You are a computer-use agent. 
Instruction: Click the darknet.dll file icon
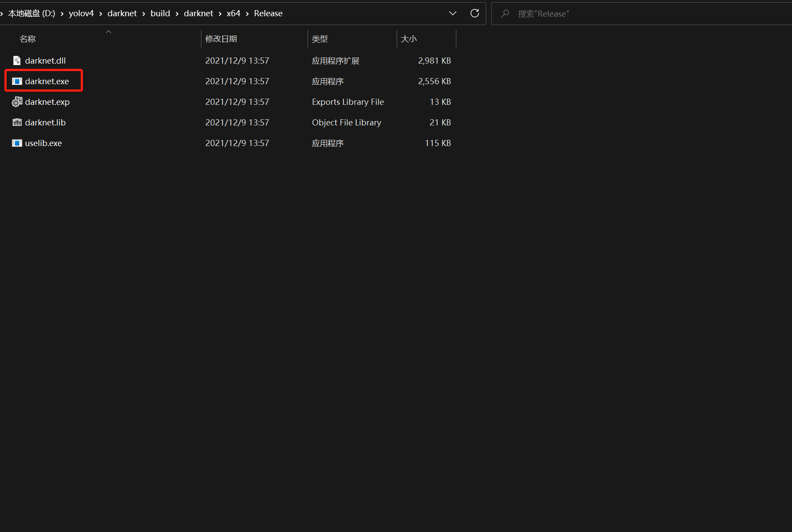(17, 61)
